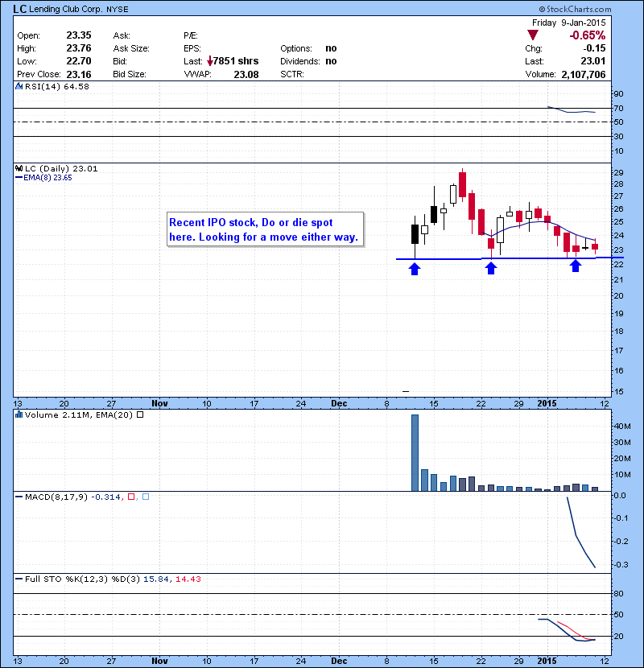The image size is (644, 668).
Task: Click the Chg value -0.15
Action: point(594,48)
